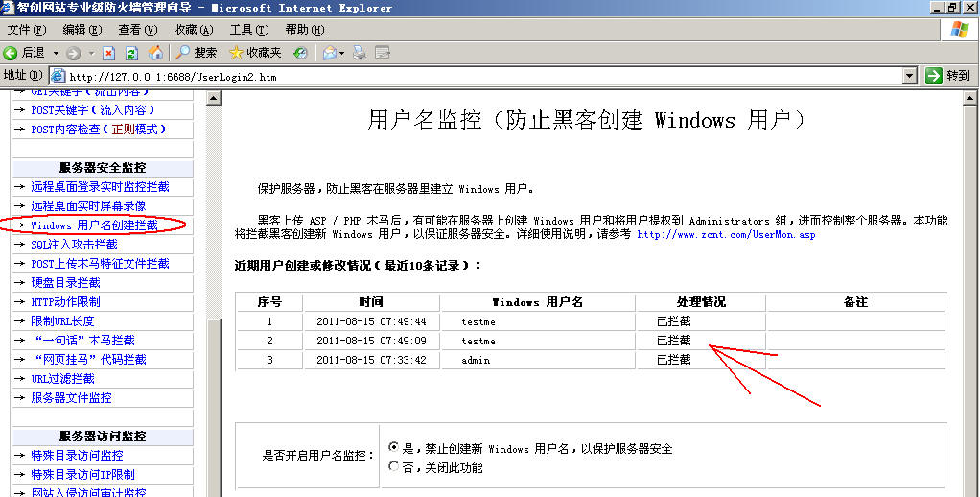Open the 文件(F) menu
Screen dimensions: 980x497
pos(26,30)
